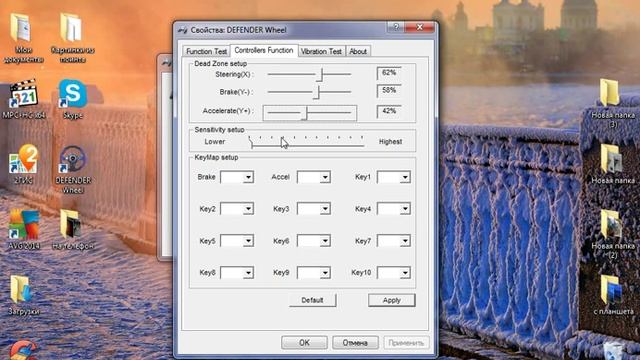Open the Key3 mapping dropdown
This screenshot has height=360, width=640.
(x=325, y=209)
